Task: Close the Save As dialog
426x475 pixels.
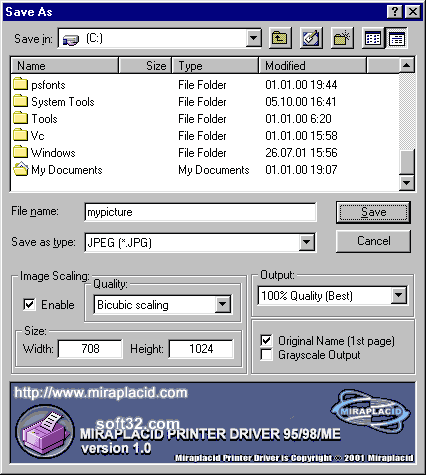Action: [412, 12]
